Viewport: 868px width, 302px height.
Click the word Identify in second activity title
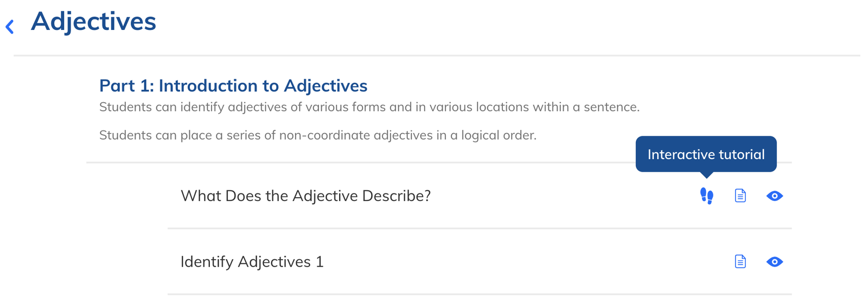click(207, 262)
